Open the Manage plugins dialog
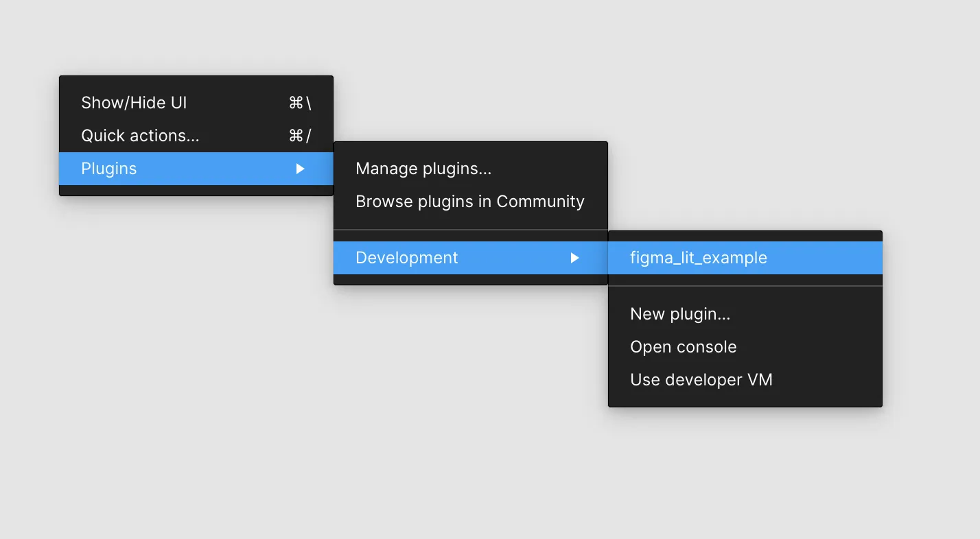 tap(423, 169)
